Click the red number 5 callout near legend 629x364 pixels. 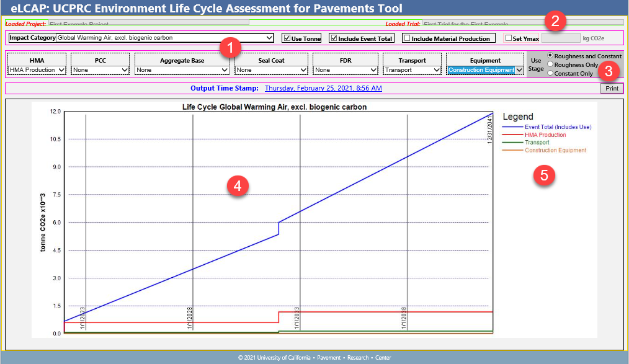click(544, 175)
